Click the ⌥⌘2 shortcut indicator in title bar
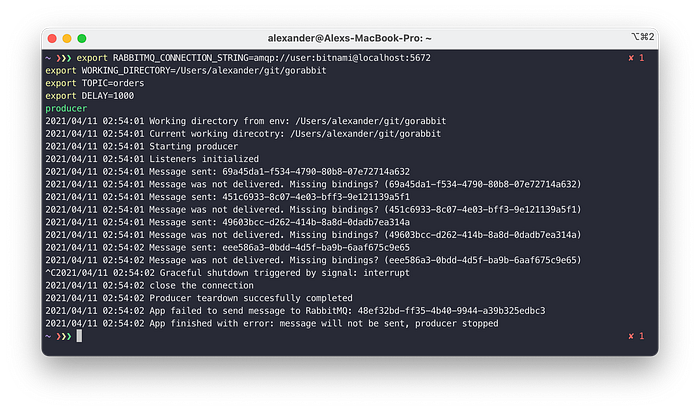 click(x=643, y=37)
